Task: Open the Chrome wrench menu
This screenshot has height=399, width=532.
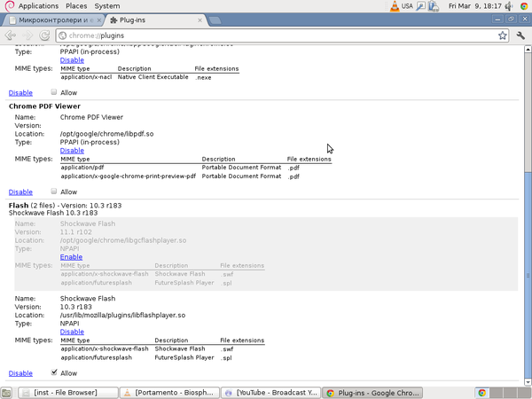Action: point(520,35)
